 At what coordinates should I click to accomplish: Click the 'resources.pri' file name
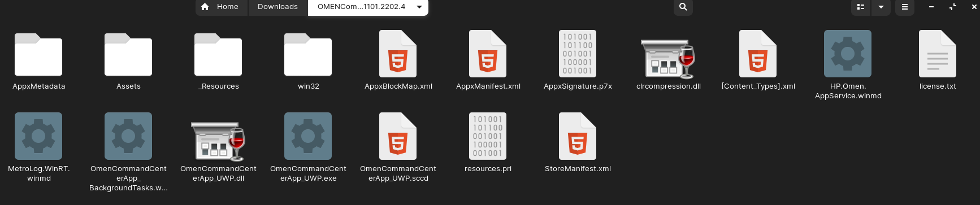[488, 169]
